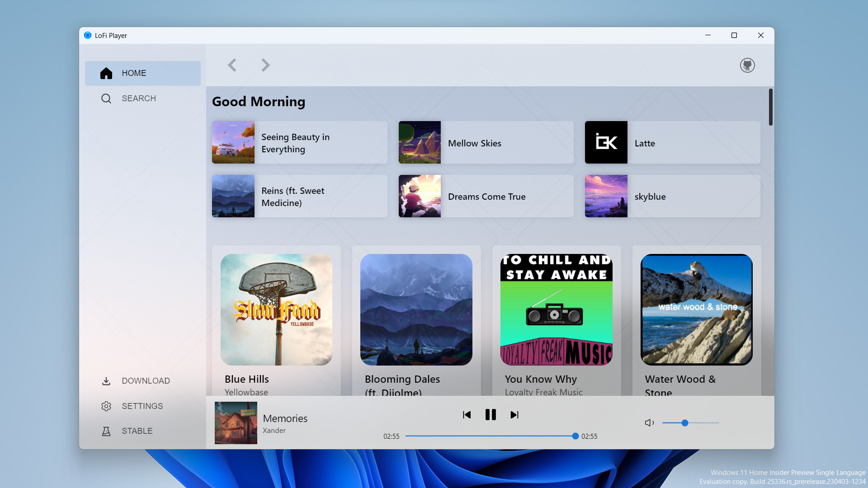Click the Xander artist name
The height and width of the screenshot is (488, 868).
tap(274, 431)
